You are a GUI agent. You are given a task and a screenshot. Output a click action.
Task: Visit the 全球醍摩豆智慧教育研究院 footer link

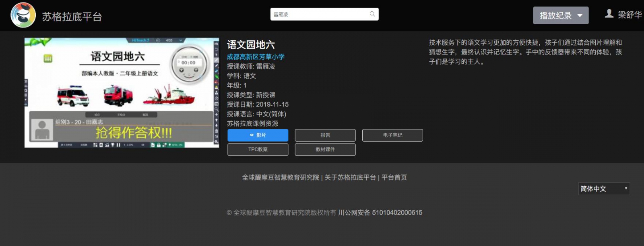pos(281,177)
